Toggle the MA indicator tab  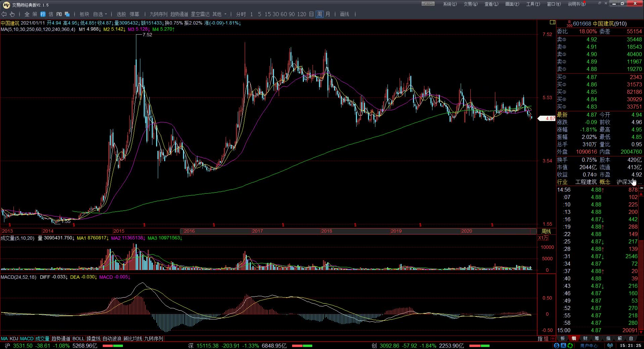point(4,339)
